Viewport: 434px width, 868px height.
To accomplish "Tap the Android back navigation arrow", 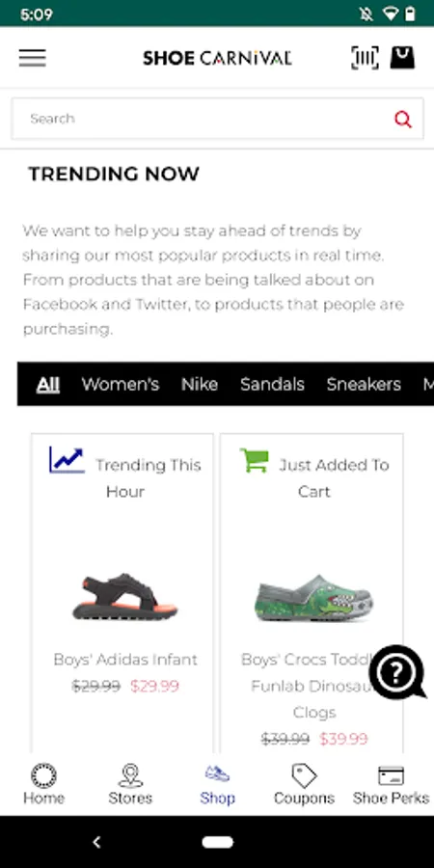I will pyautogui.click(x=96, y=842).
